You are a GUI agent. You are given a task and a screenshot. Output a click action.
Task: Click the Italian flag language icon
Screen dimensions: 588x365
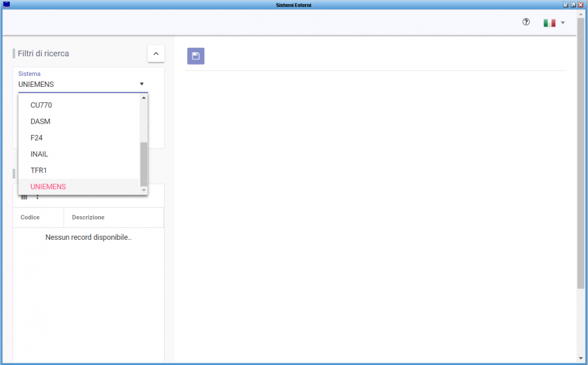pos(549,23)
